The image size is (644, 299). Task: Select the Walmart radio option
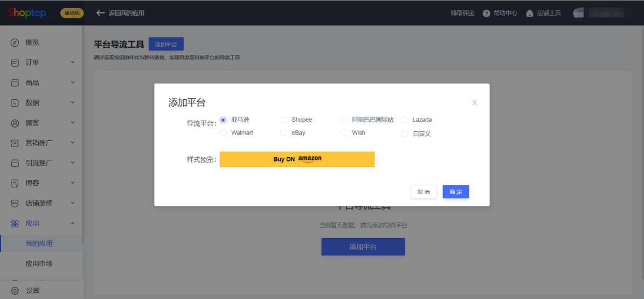[x=223, y=133]
